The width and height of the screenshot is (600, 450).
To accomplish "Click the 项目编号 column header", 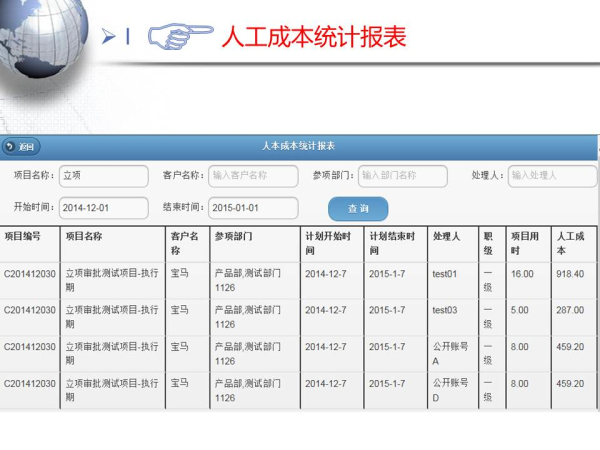I will (30, 244).
